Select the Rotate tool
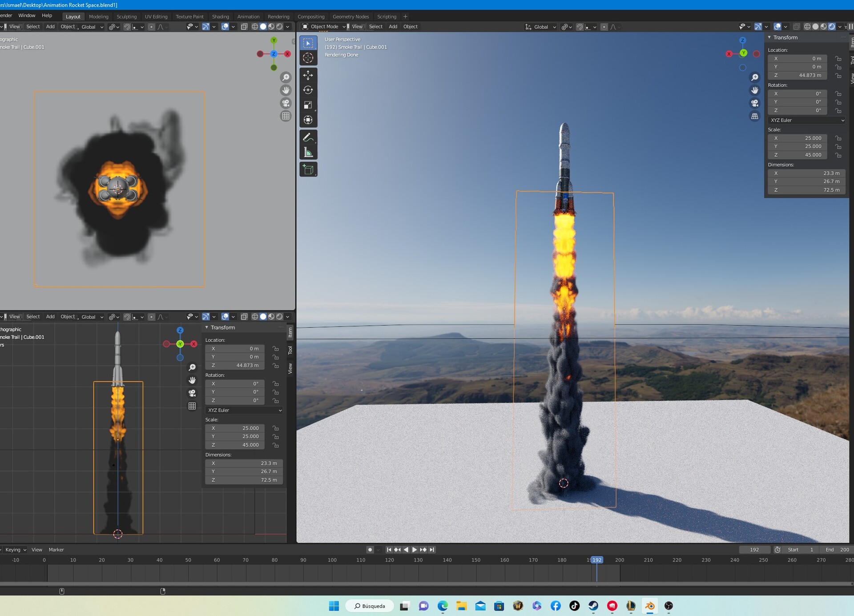This screenshot has width=854, height=616. tap(309, 90)
